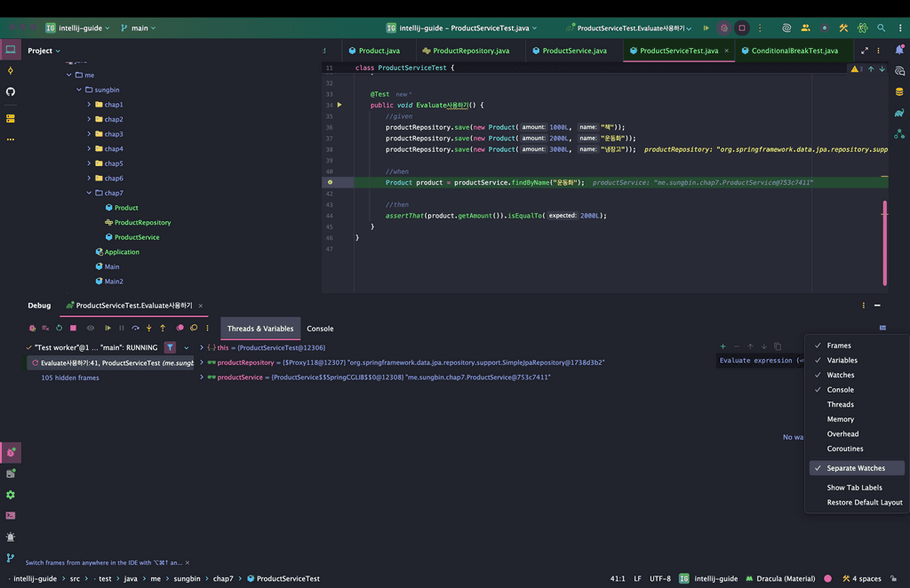This screenshot has height=588, width=910.
Task: Click the Step Into icon
Action: pyautogui.click(x=148, y=329)
